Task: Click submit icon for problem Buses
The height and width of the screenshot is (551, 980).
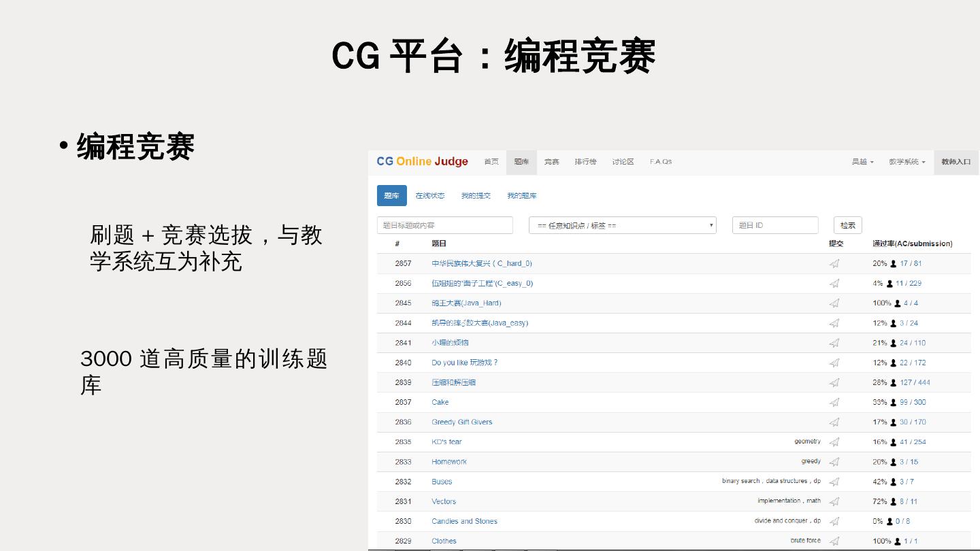Action: 834,482
